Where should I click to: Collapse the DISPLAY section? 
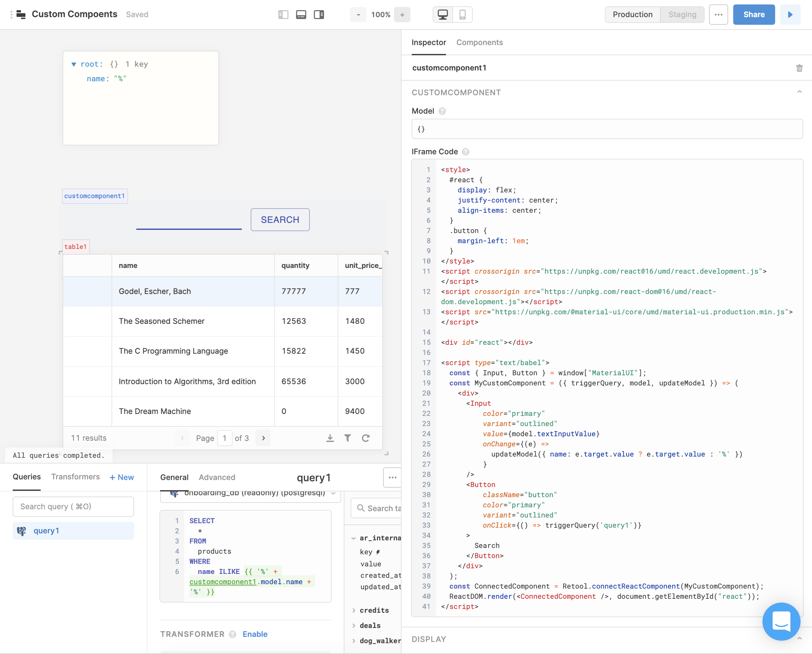(x=799, y=638)
